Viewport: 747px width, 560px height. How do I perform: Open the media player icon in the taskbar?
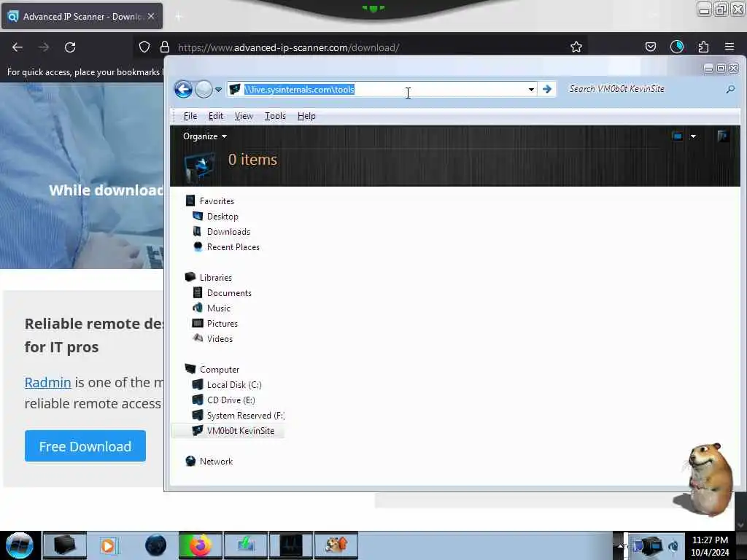click(x=108, y=545)
